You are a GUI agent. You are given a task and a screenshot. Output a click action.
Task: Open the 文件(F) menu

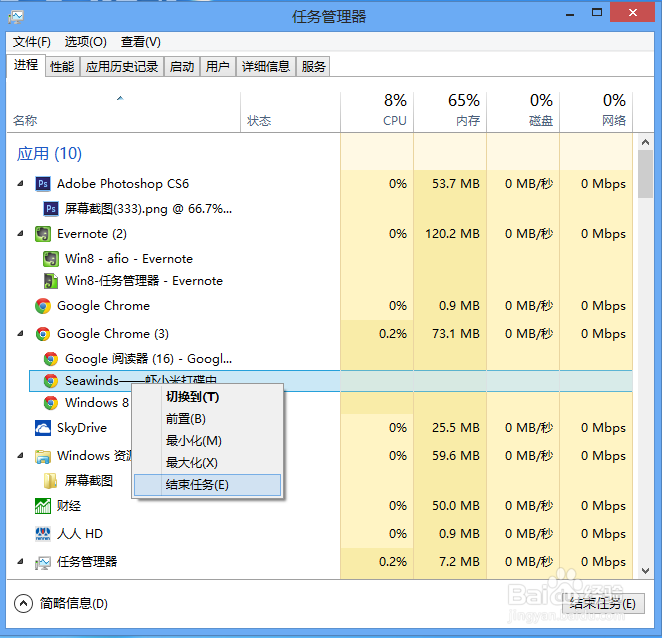pos(32,42)
